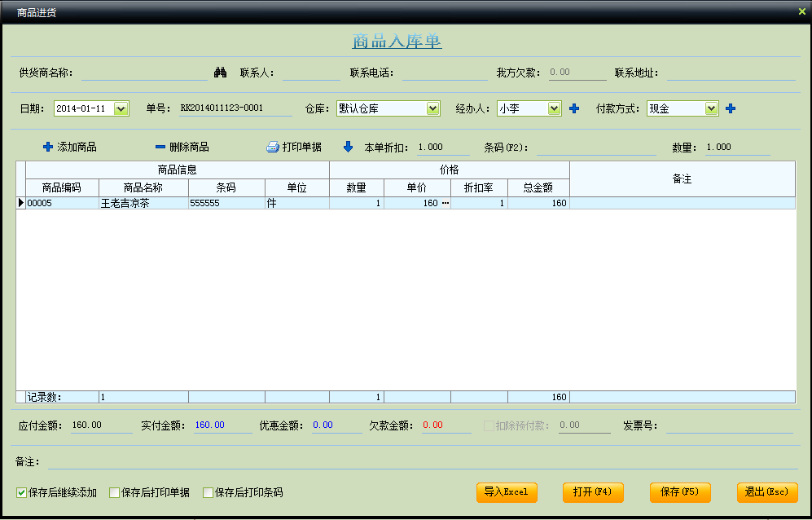Click the 欠款金额 value shown in red

[x=446, y=425]
